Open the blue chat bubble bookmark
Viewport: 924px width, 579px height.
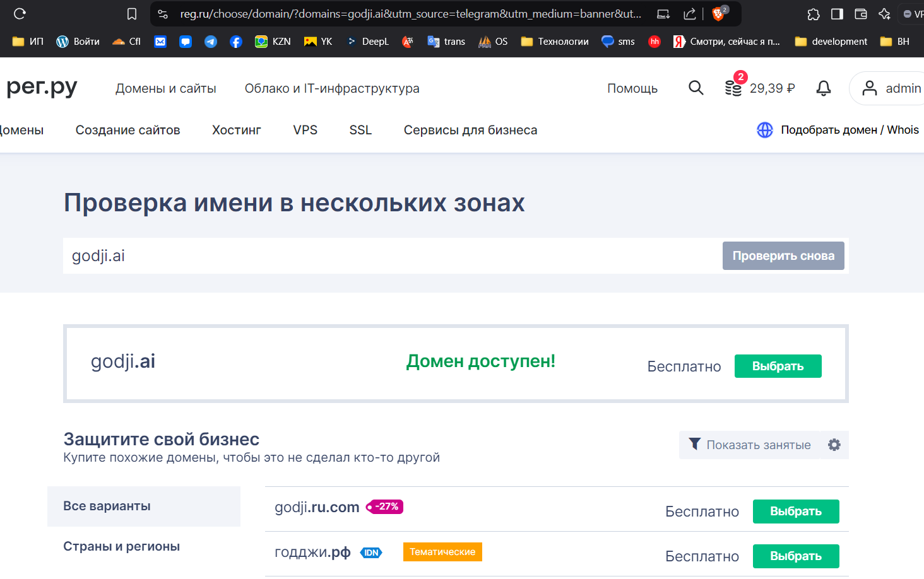click(x=186, y=42)
